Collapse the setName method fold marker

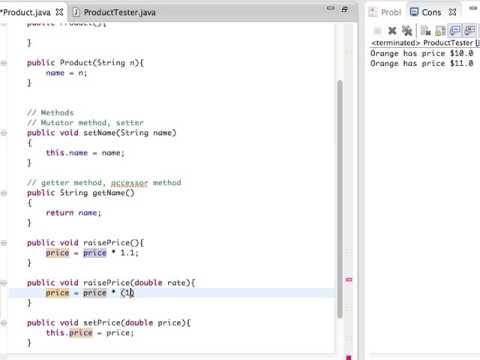click(4, 133)
